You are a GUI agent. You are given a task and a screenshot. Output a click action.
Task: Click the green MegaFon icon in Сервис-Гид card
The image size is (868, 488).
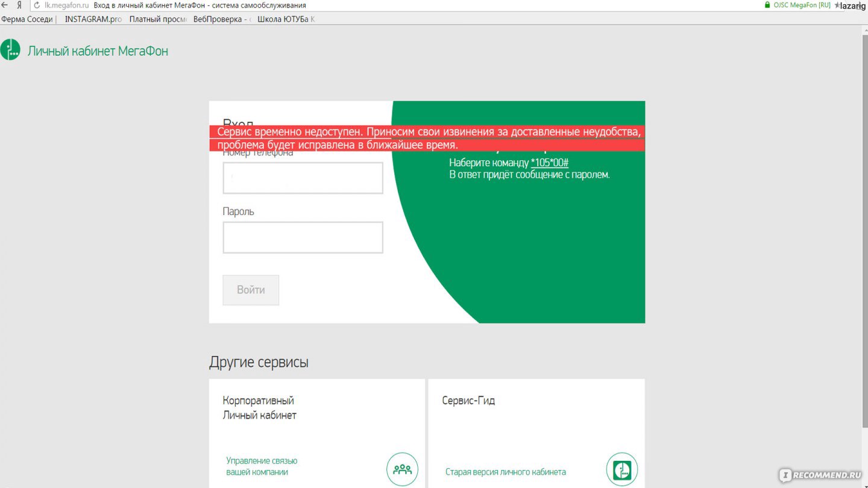[621, 469]
